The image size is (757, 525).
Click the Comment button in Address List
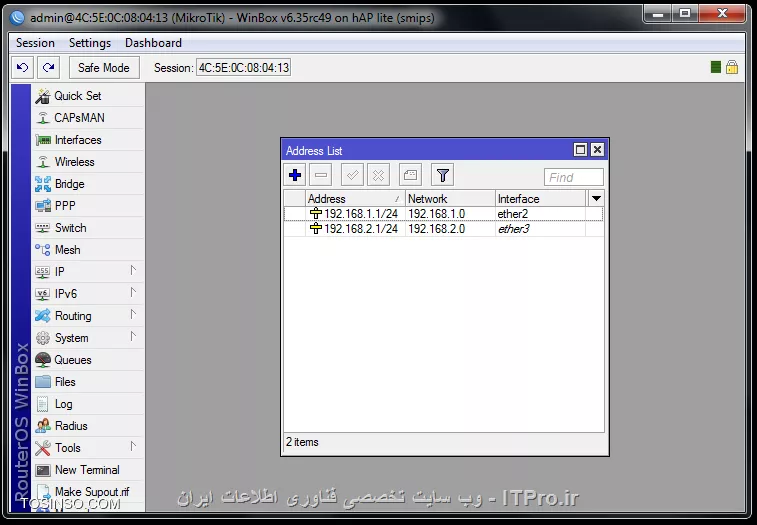410,175
